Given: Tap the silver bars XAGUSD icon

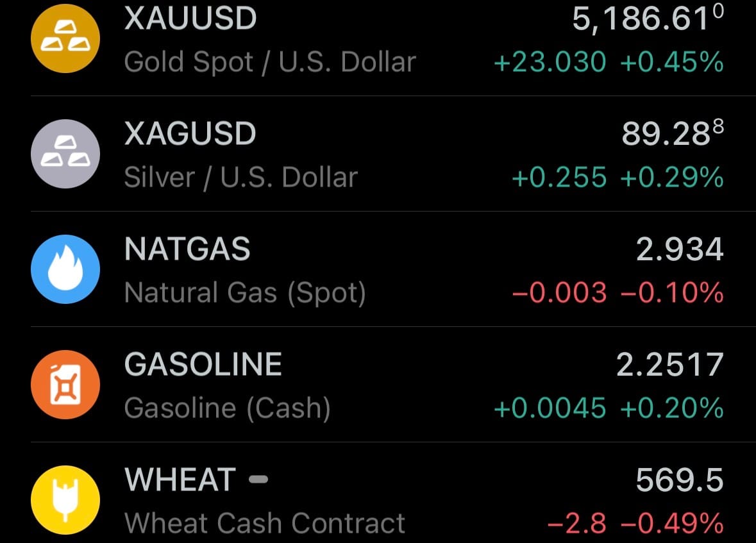Looking at the screenshot, I should tap(65, 154).
